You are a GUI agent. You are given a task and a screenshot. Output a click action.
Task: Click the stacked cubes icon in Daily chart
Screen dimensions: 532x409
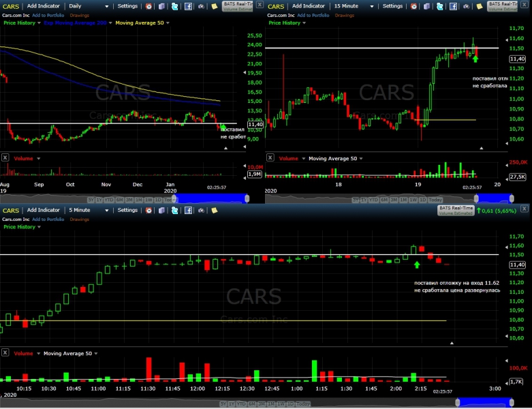[x=162, y=6]
